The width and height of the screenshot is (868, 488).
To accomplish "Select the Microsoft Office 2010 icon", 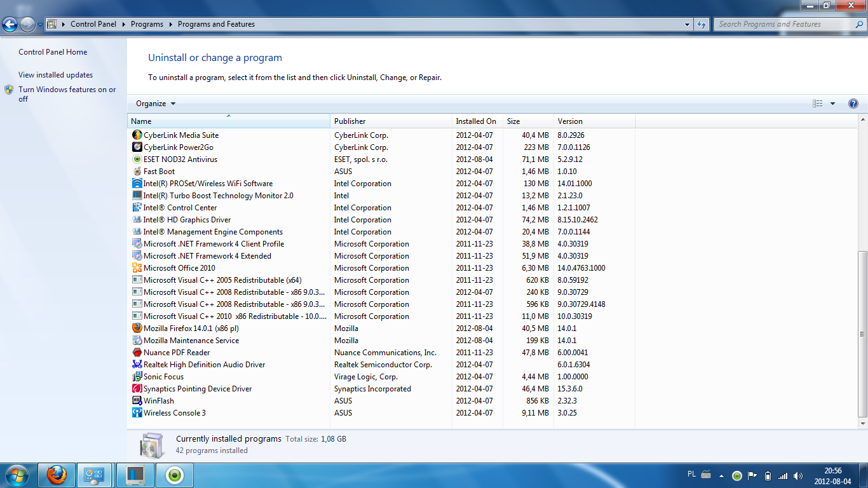I will (137, 268).
